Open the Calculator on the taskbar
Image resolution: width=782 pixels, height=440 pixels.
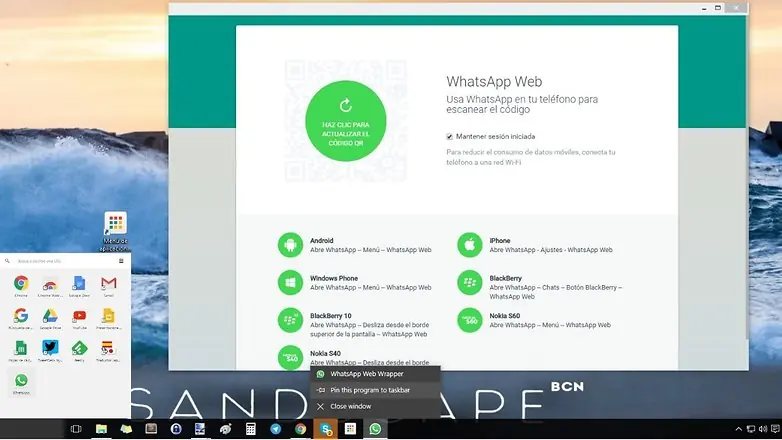coord(250,429)
